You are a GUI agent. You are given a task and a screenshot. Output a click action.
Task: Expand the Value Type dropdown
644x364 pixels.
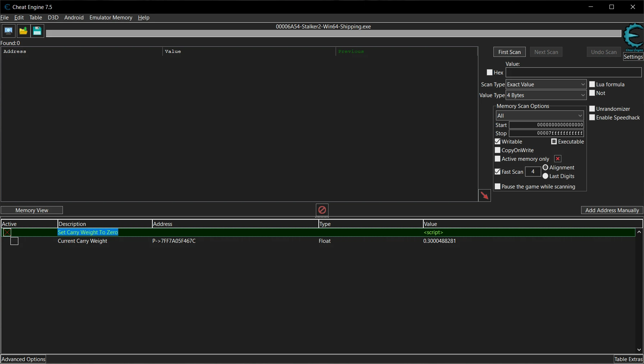click(x=546, y=95)
